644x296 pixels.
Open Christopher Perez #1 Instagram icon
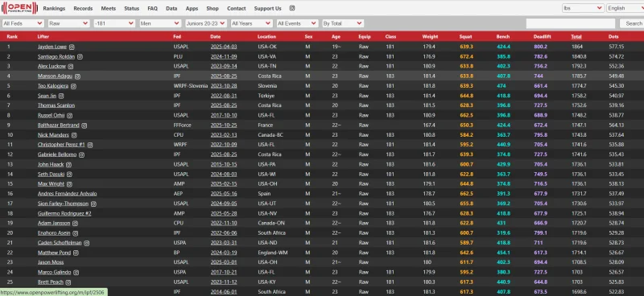90,145
